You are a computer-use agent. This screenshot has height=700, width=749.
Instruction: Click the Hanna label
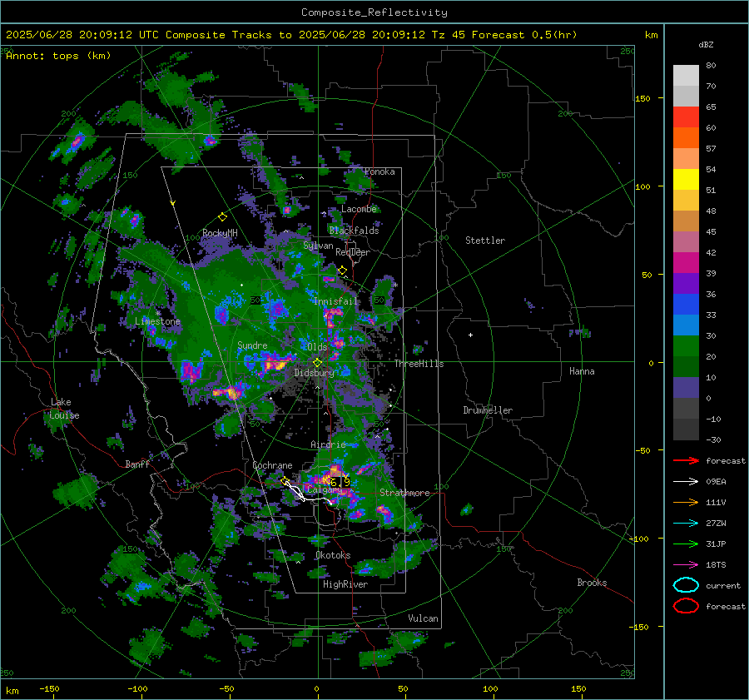(x=582, y=371)
